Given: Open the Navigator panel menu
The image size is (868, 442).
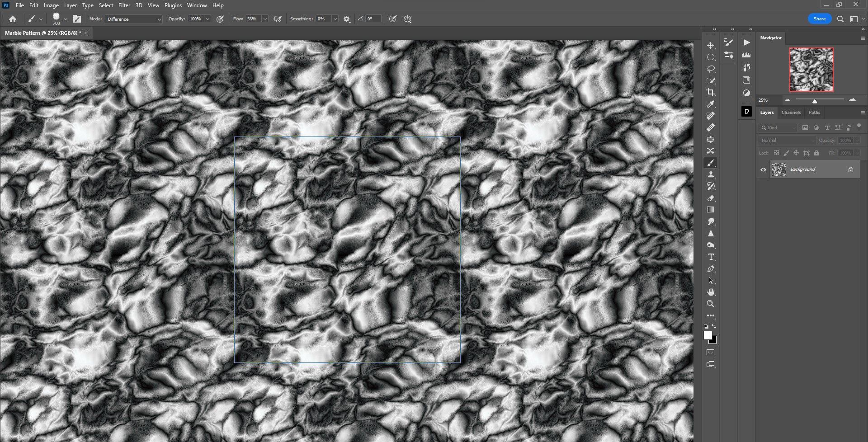Looking at the screenshot, I should point(863,38).
